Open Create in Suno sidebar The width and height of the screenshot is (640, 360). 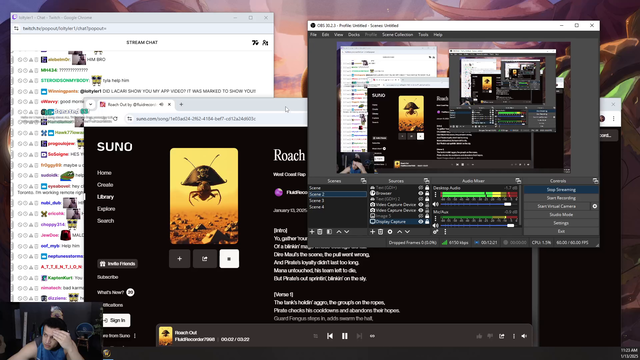pyautogui.click(x=105, y=184)
